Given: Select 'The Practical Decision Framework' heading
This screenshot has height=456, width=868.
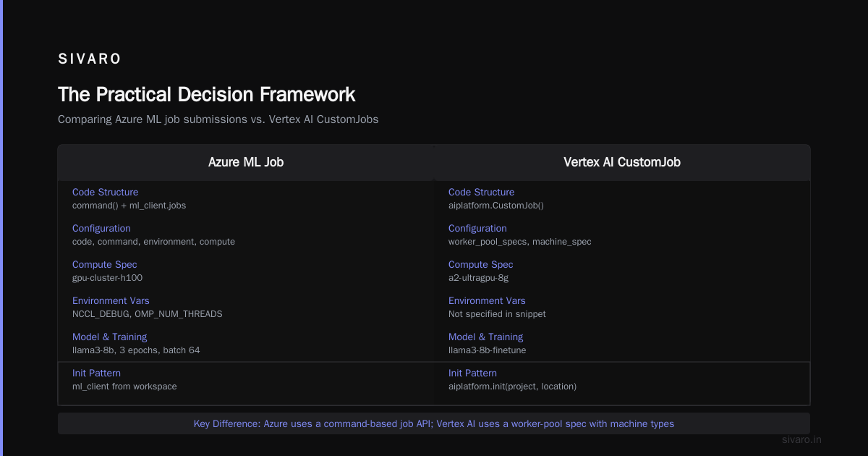Looking at the screenshot, I should tap(207, 95).
